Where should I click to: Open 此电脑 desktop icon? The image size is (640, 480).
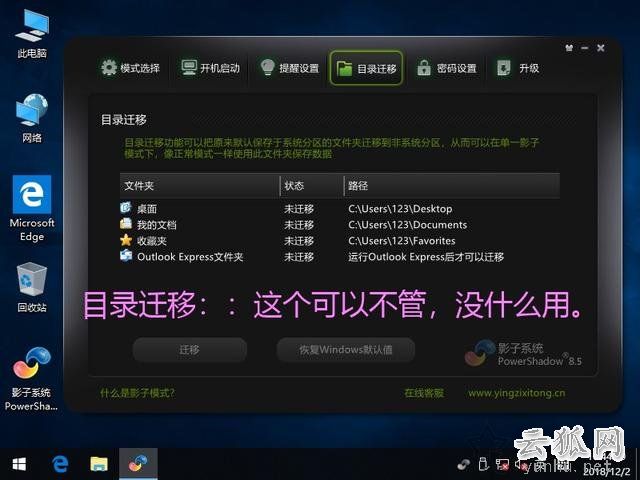[x=32, y=34]
